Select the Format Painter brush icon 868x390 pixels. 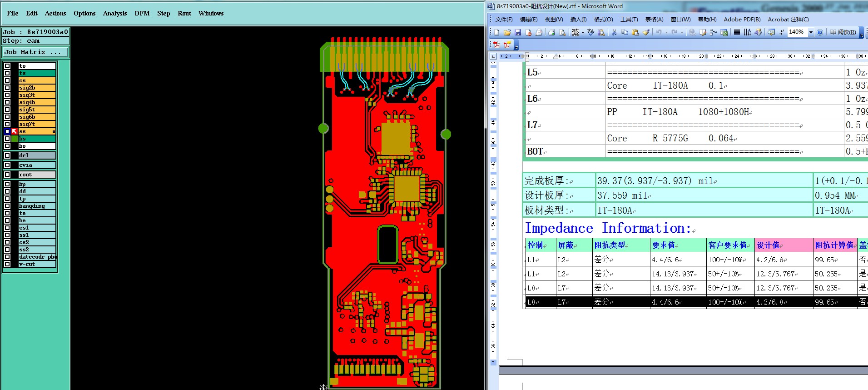pyautogui.click(x=646, y=32)
